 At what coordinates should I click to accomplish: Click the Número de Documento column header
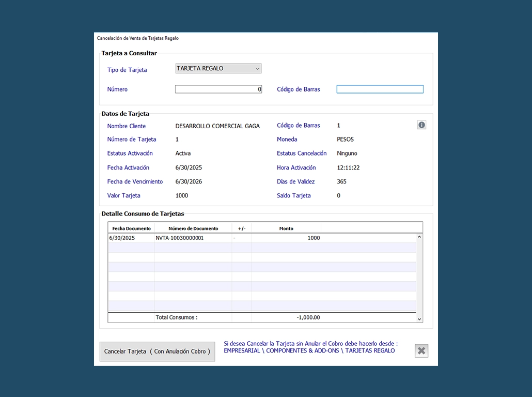tap(193, 228)
